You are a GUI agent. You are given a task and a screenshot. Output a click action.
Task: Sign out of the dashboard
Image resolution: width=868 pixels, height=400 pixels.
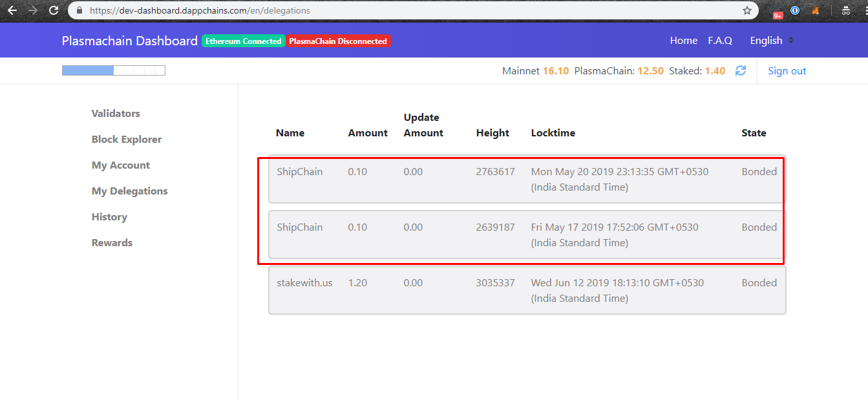pos(787,70)
